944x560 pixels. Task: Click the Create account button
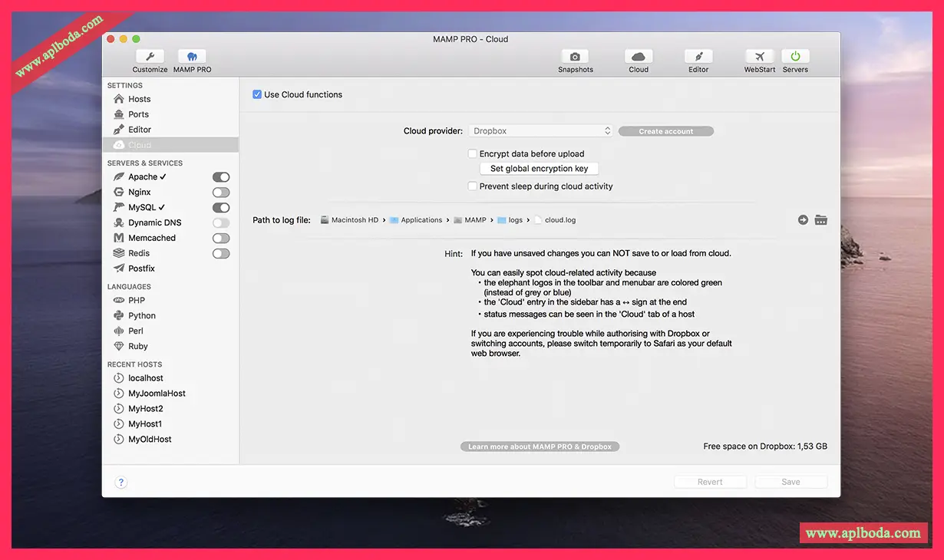[x=666, y=131]
